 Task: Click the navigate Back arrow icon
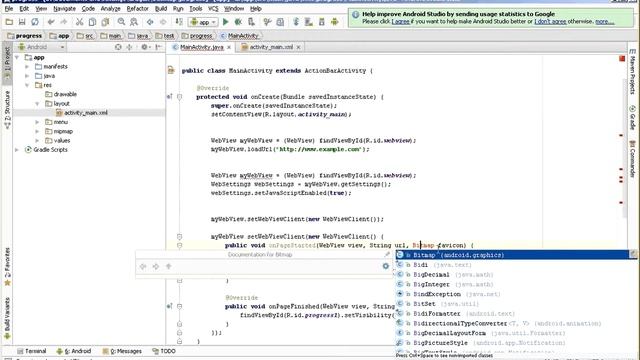(150, 22)
